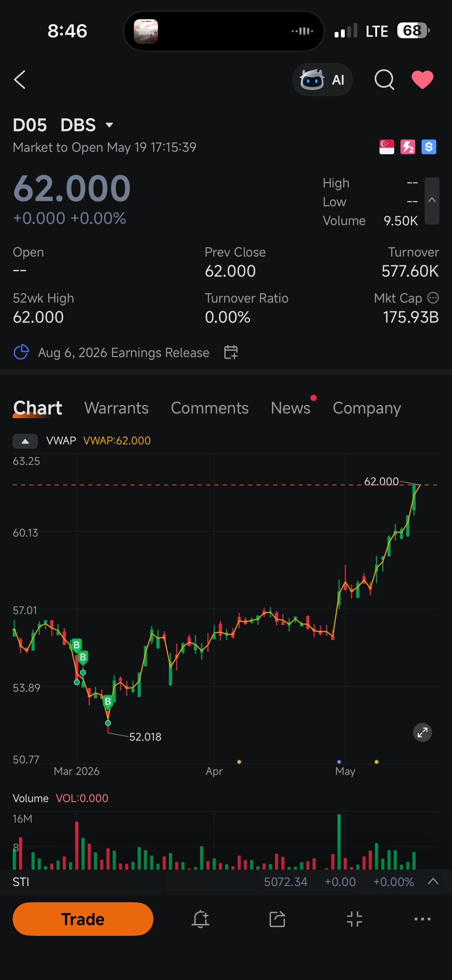Tap the pink lightning level-2 icon
Viewport: 452px width, 980px height.
tap(408, 147)
